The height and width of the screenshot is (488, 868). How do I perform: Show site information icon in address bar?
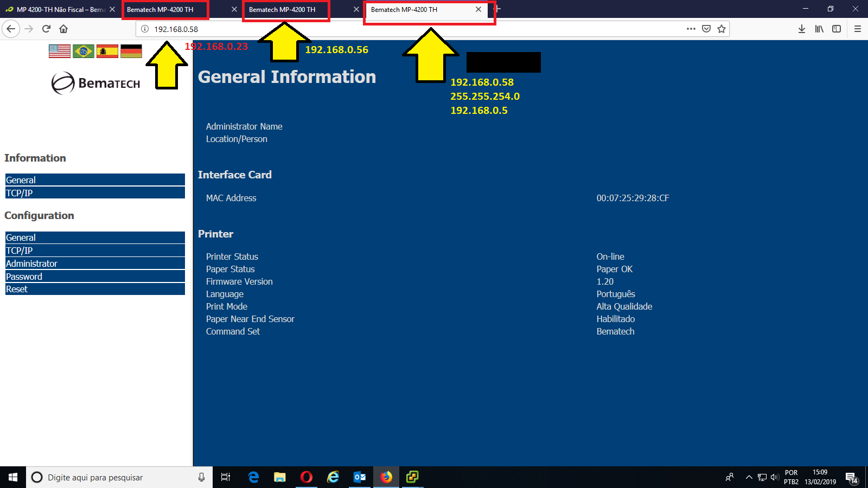145,29
